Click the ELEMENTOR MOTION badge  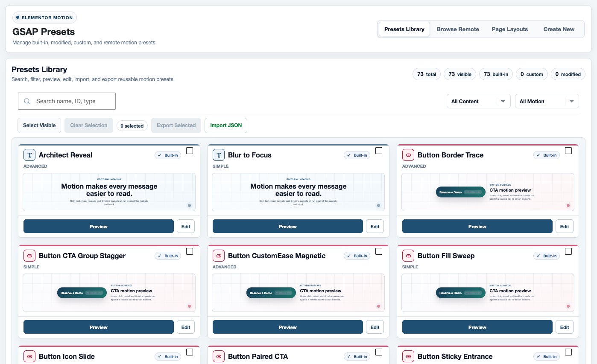(44, 17)
